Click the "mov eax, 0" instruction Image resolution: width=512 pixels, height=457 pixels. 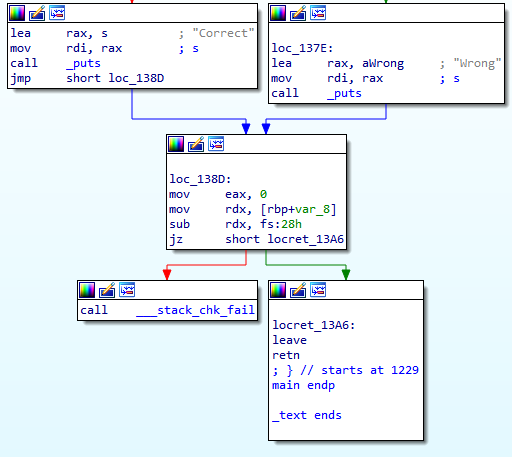tap(218, 194)
